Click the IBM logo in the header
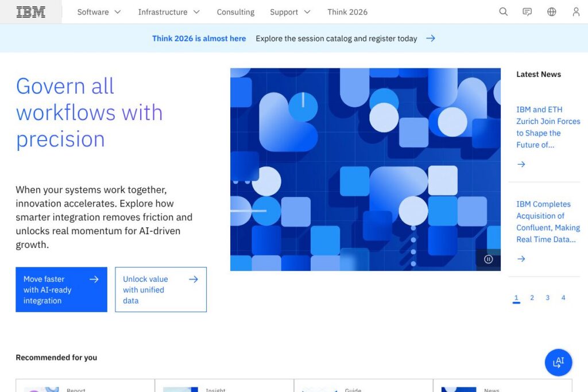588x392 pixels. coord(30,12)
